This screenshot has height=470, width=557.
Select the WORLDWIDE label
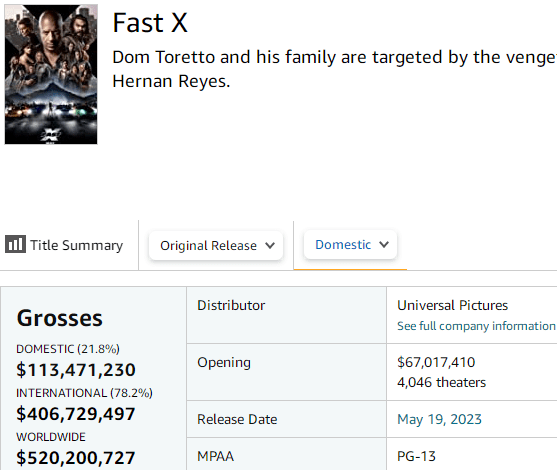click(51, 437)
